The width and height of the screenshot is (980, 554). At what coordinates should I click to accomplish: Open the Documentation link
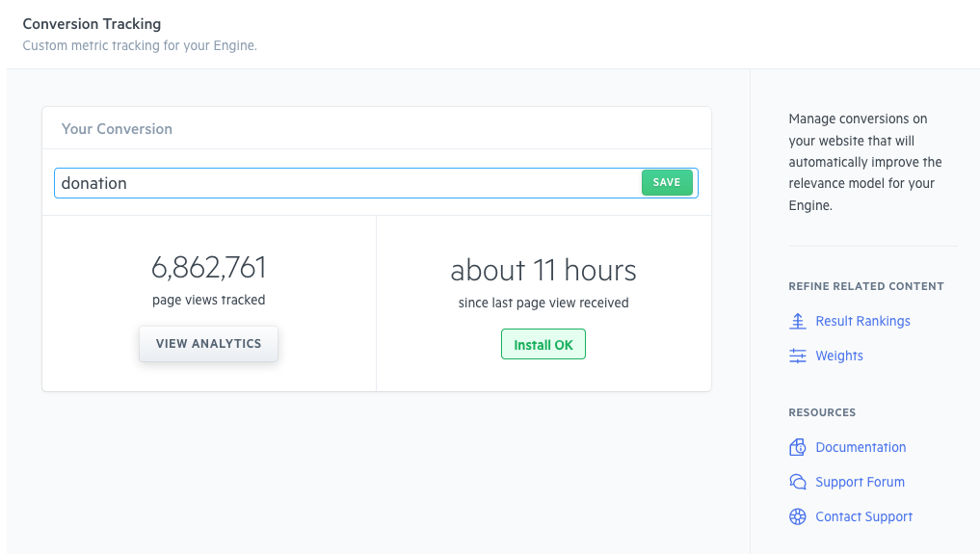861,447
